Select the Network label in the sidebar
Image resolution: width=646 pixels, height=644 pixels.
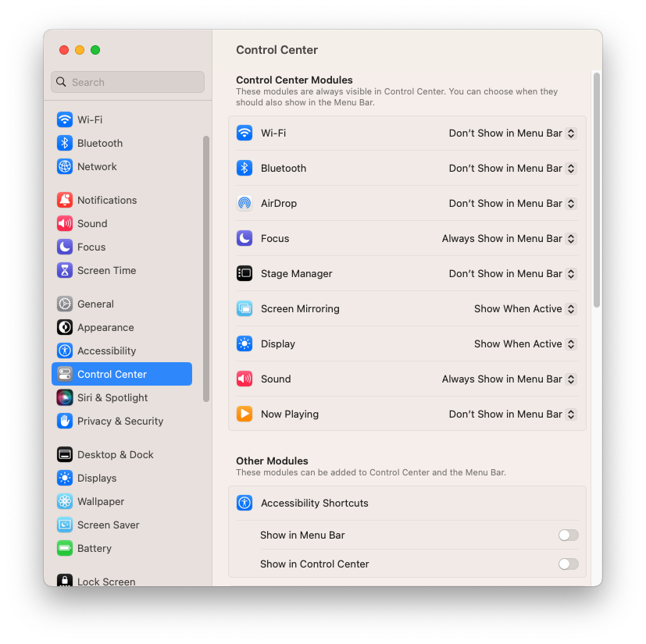97,167
